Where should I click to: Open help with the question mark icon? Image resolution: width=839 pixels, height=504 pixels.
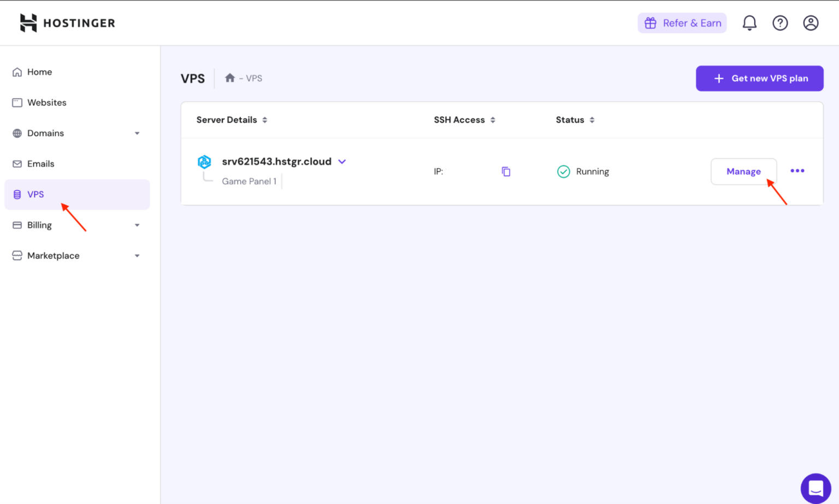click(780, 22)
